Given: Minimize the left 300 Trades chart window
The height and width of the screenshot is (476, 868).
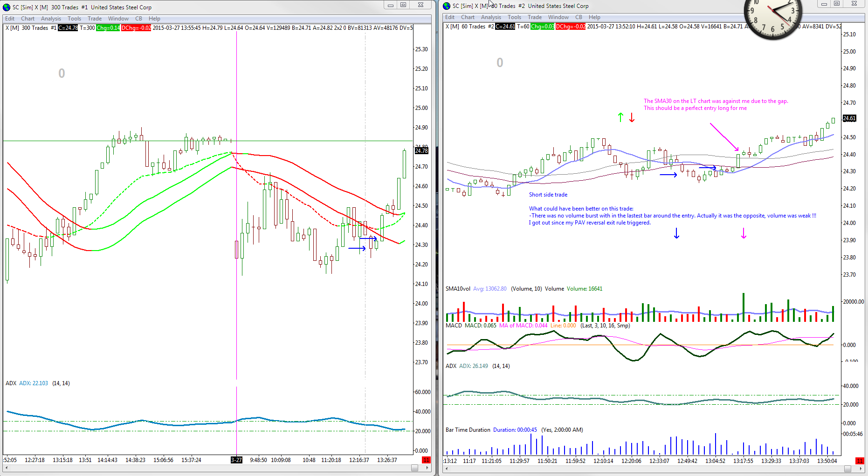Looking at the screenshot, I should coord(391,5).
